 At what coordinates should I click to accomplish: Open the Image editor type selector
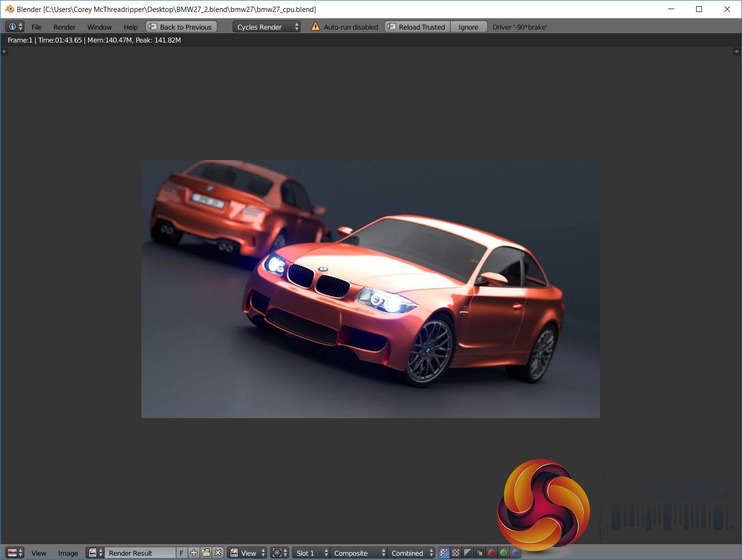click(15, 553)
